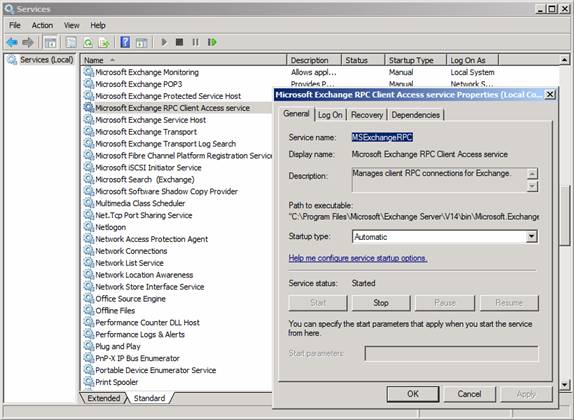Click the Stop button in properties dialog
This screenshot has width=574, height=420.
pos(381,303)
